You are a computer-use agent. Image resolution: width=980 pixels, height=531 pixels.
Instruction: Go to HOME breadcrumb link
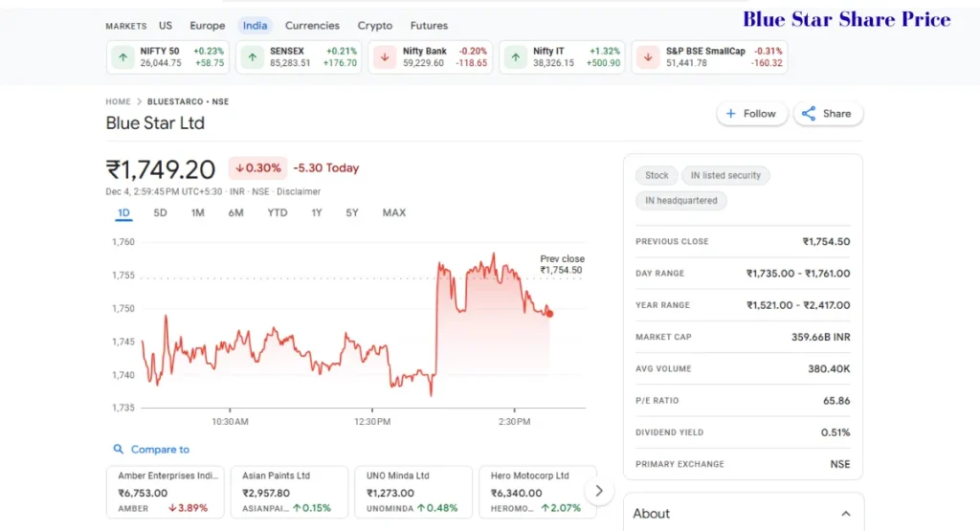[x=118, y=101]
